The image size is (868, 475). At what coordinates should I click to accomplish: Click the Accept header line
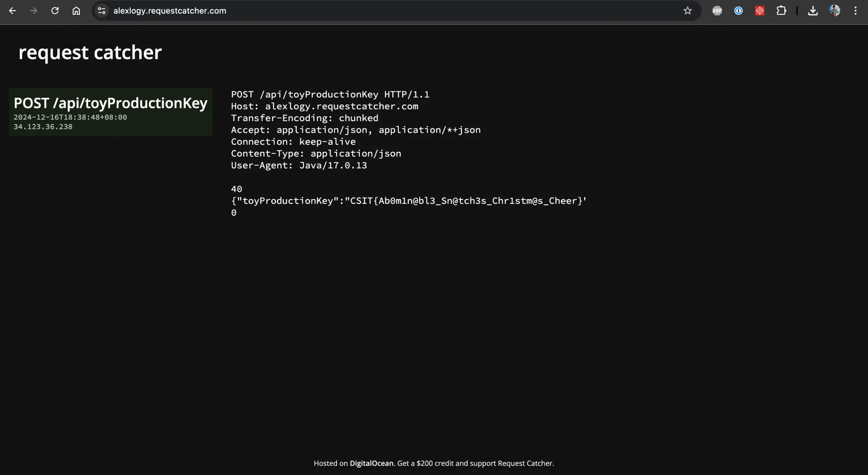[356, 130]
